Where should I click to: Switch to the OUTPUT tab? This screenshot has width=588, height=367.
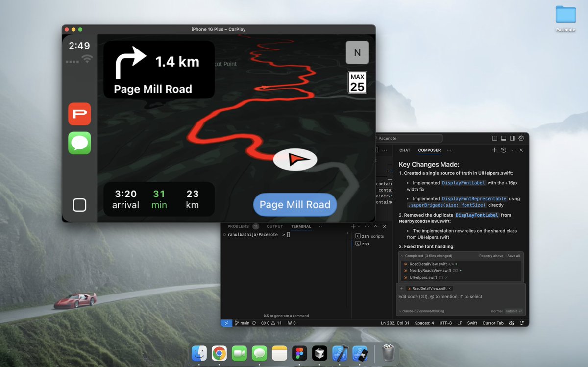[x=275, y=226]
